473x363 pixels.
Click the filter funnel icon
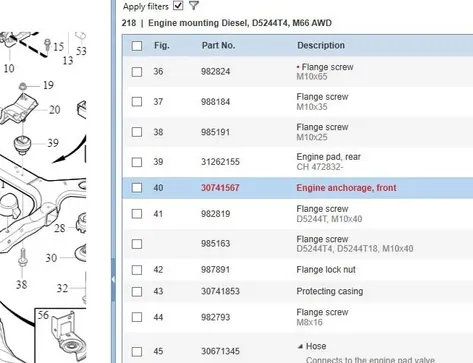click(x=194, y=5)
